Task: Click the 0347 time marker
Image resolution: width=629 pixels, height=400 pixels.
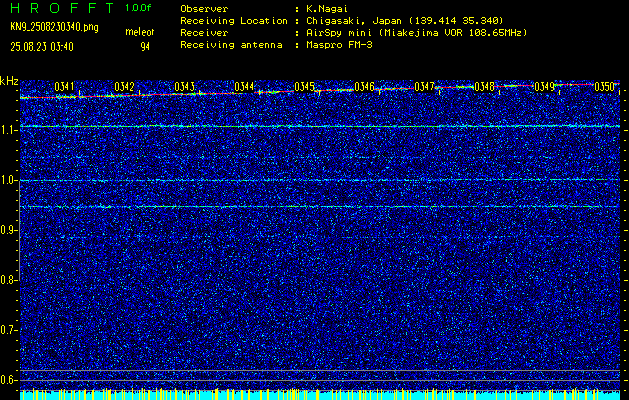Action: coord(424,87)
